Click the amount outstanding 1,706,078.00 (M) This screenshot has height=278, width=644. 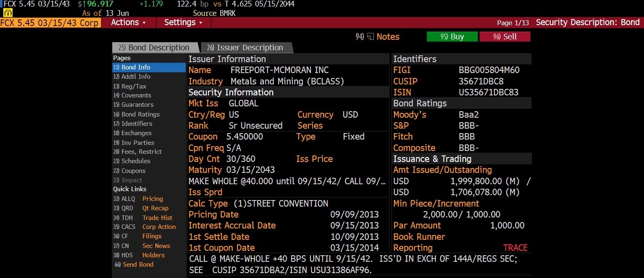485,192
